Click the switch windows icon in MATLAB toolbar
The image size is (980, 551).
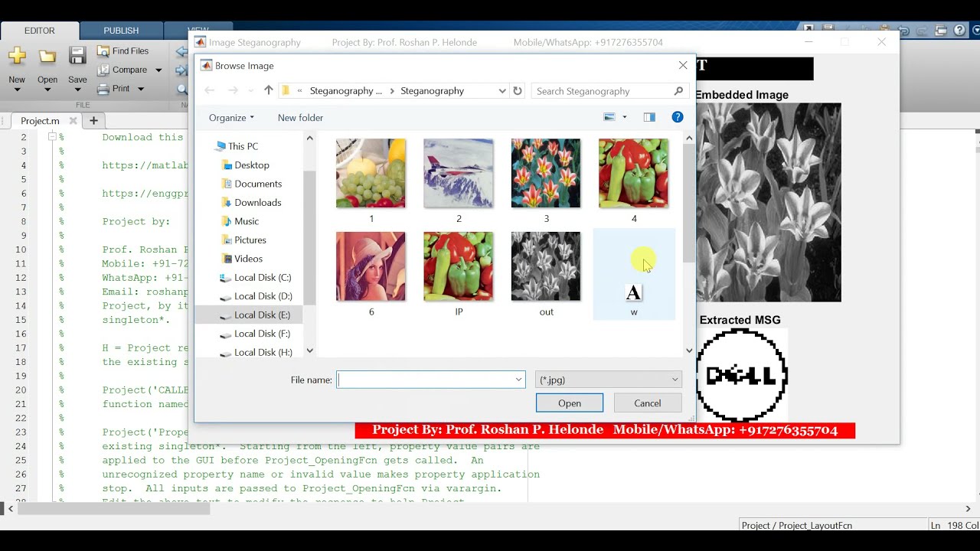(x=941, y=31)
